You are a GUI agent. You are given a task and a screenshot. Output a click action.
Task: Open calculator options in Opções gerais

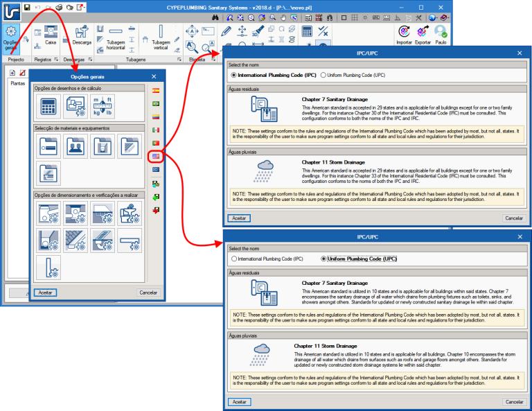pos(48,107)
